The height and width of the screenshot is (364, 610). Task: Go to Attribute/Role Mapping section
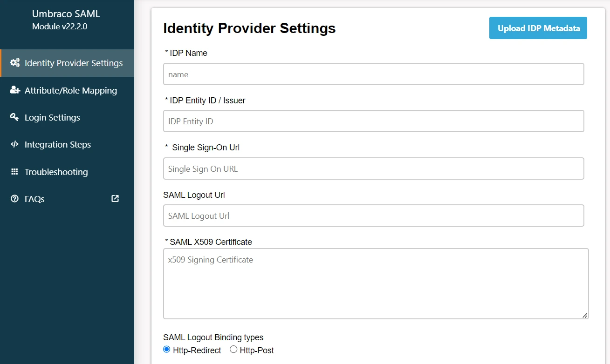(x=67, y=90)
